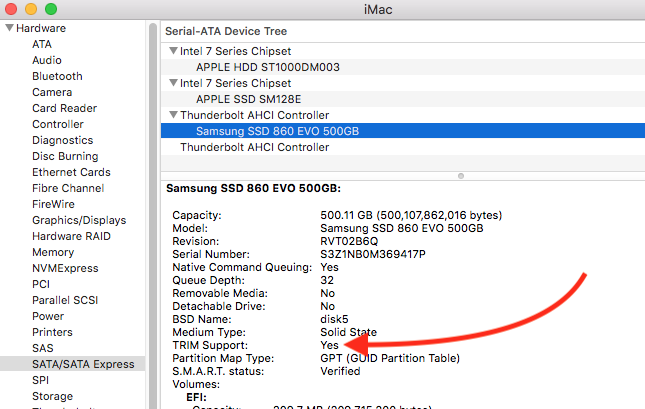Open Card Reader information
Screen dimensions: 645x409
[65, 108]
